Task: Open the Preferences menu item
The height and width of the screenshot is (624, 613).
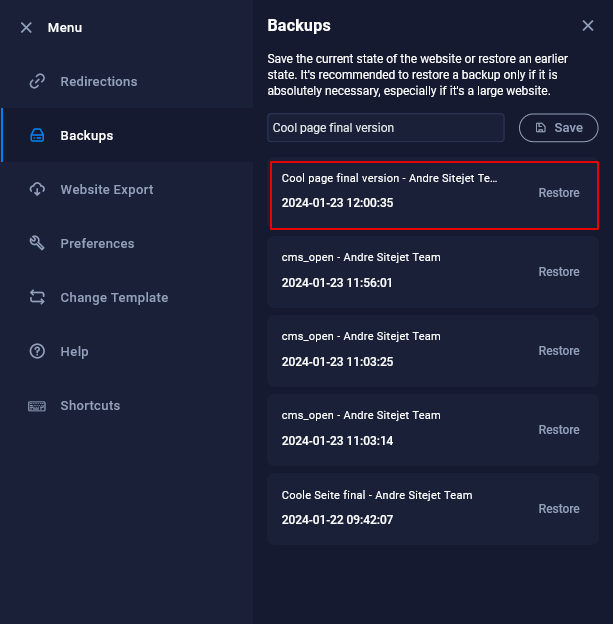Action: pos(97,244)
